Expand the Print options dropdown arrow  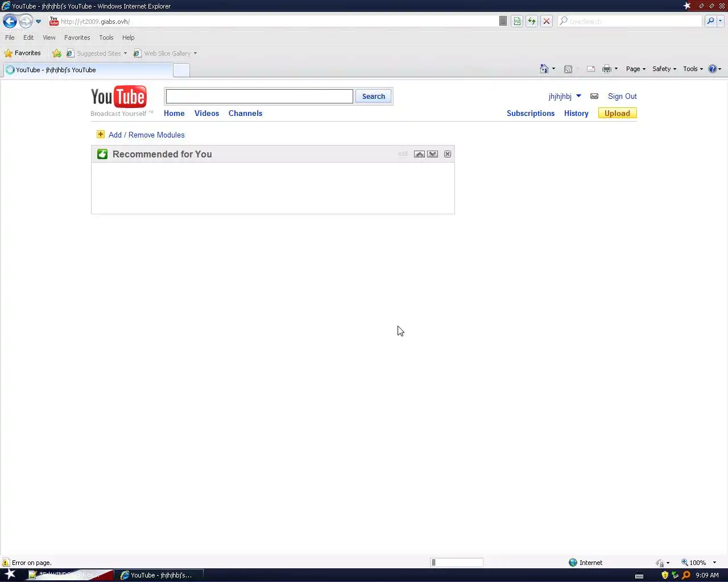pos(616,69)
